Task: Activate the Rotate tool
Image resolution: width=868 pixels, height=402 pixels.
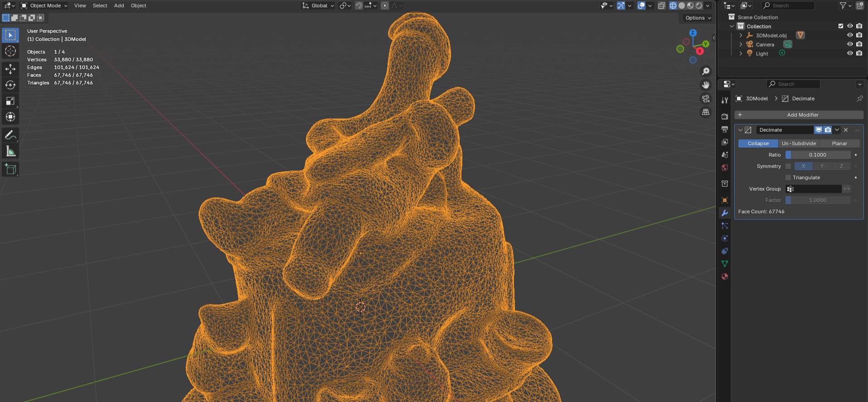Action: coord(10,85)
